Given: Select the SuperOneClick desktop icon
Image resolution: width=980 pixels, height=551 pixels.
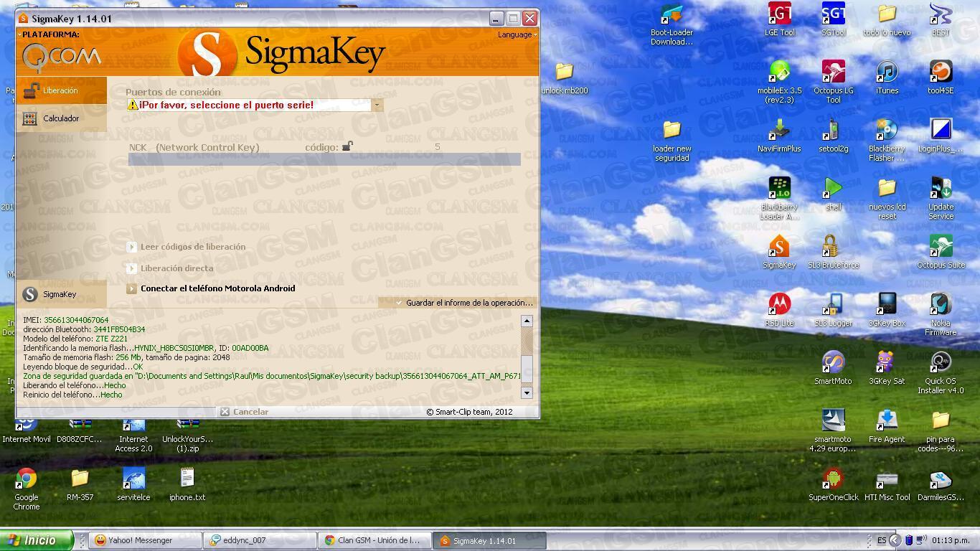Looking at the screenshot, I should click(x=833, y=485).
